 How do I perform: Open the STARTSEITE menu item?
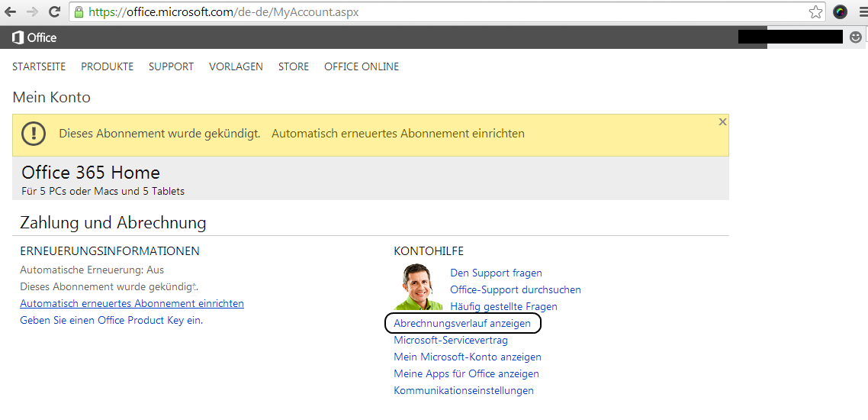tap(39, 66)
